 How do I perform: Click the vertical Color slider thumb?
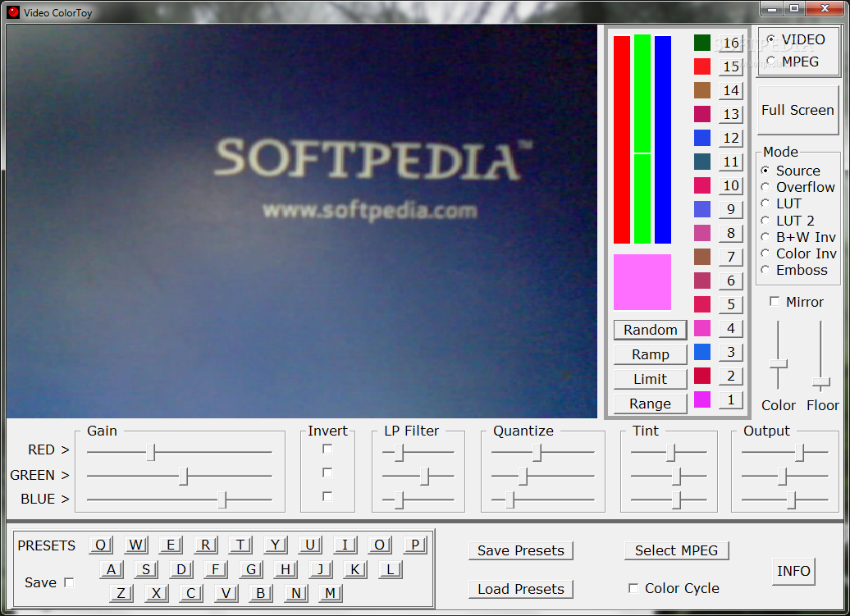[779, 364]
